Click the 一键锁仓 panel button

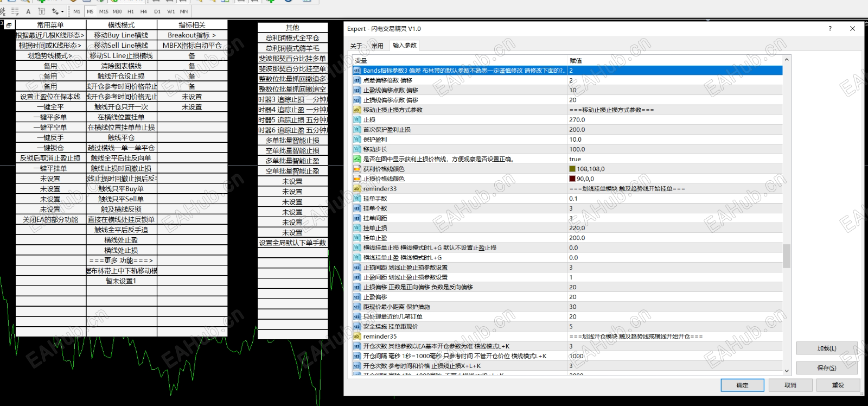pyautogui.click(x=50, y=148)
